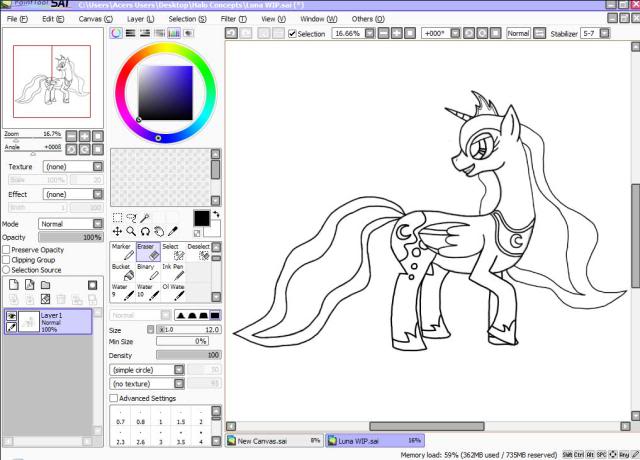Select the Eyedropper color picker tool

(173, 231)
